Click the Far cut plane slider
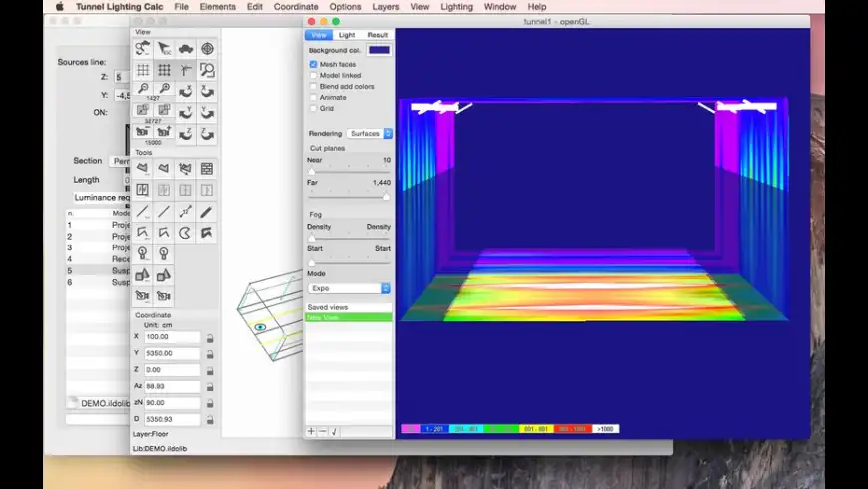The image size is (868, 489). [x=349, y=196]
